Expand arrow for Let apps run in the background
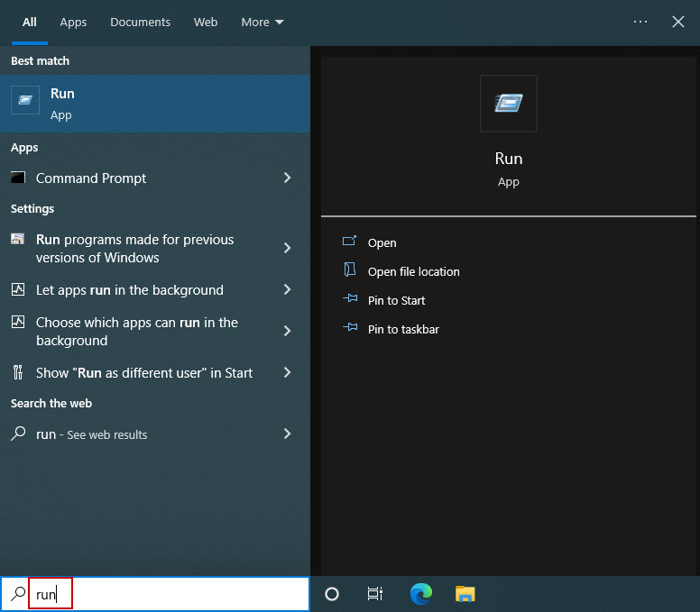Viewport: 700px width, 612px height. [287, 289]
